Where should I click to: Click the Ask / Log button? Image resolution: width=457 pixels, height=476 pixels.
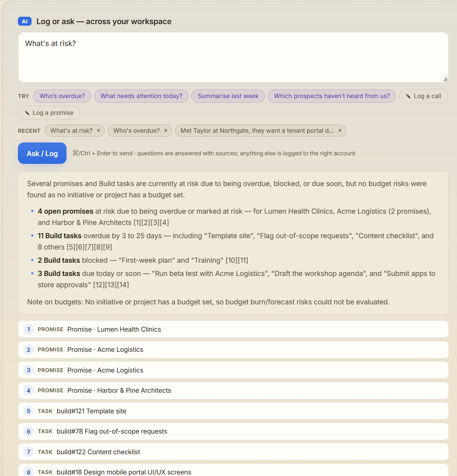(42, 153)
